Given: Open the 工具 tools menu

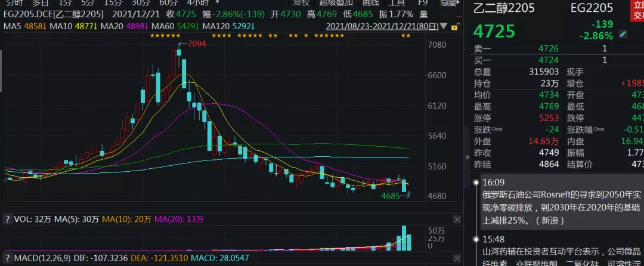Looking at the screenshot, I should pyautogui.click(x=397, y=3).
